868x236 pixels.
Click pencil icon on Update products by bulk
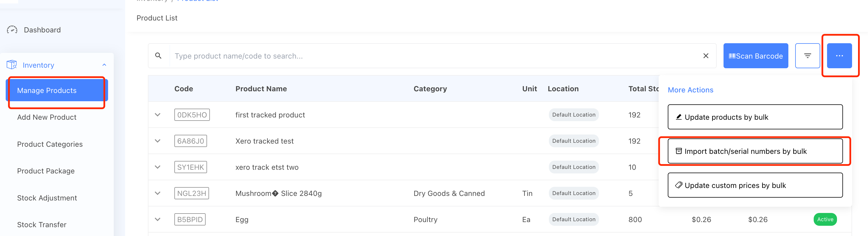679,117
